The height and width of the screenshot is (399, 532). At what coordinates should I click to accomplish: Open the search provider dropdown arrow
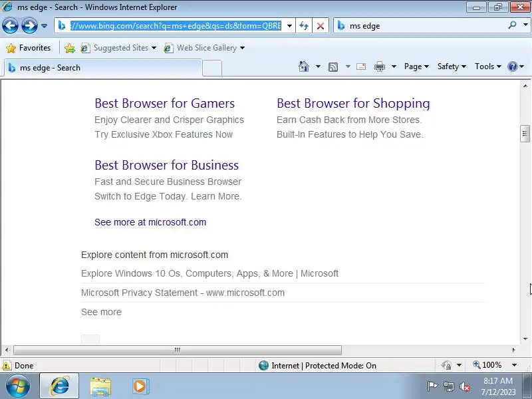tap(525, 25)
